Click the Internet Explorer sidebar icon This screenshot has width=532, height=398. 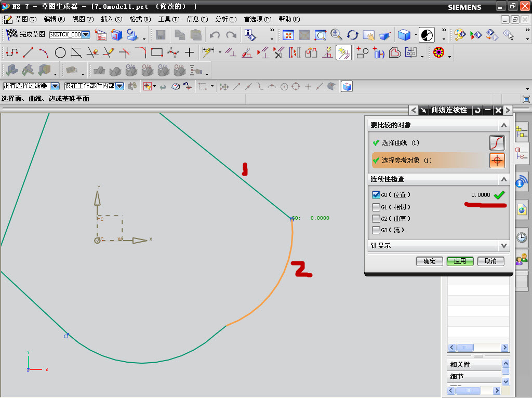click(x=522, y=210)
